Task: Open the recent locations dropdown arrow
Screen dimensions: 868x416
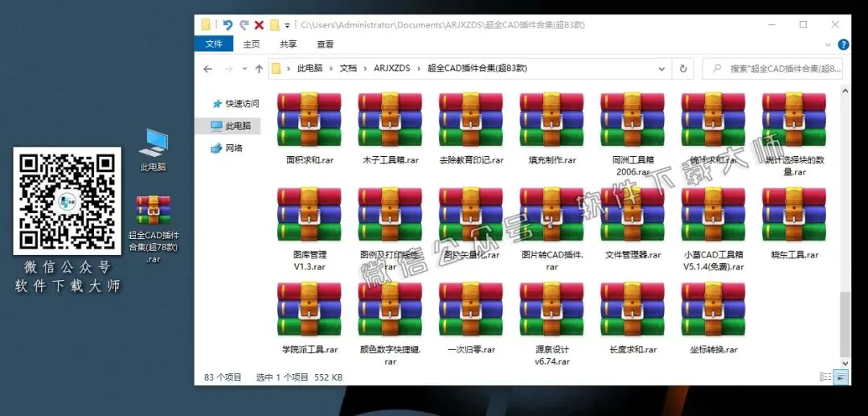Action: pyautogui.click(x=244, y=68)
